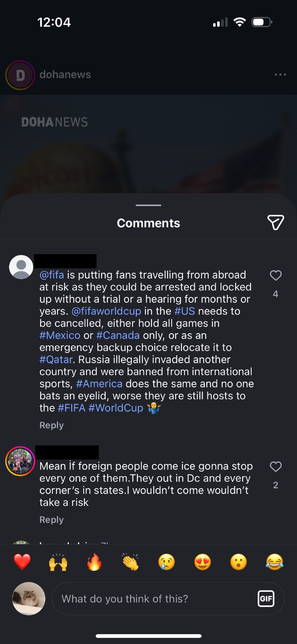Open the #Qatar hashtag link
The height and width of the screenshot is (644, 297).
[x=56, y=359]
